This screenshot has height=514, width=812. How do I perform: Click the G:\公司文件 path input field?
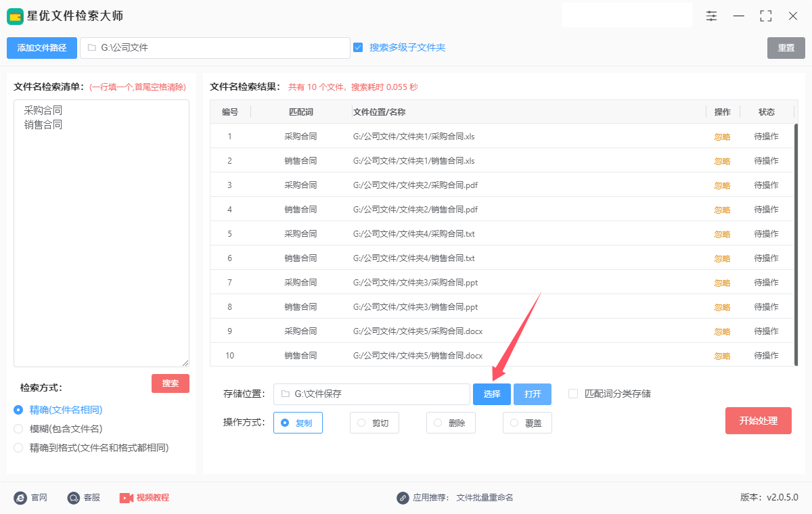(215, 48)
